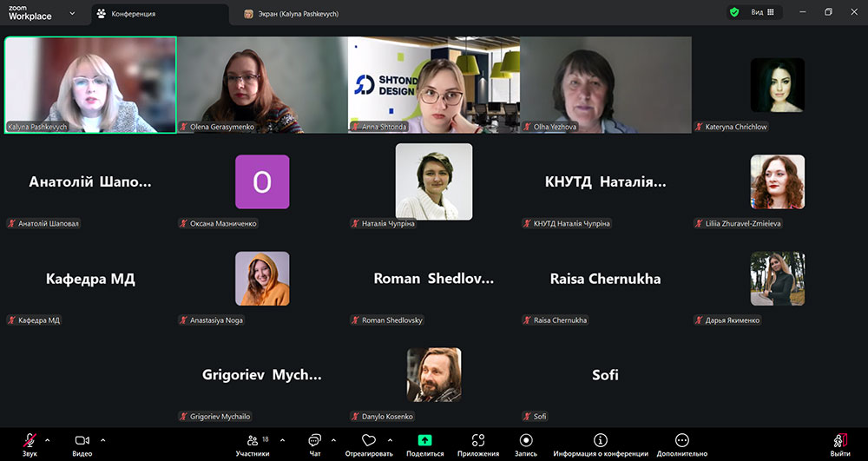Image resolution: width=868 pixels, height=461 pixels.
Task: Click the green encryption shield icon
Action: (734, 13)
